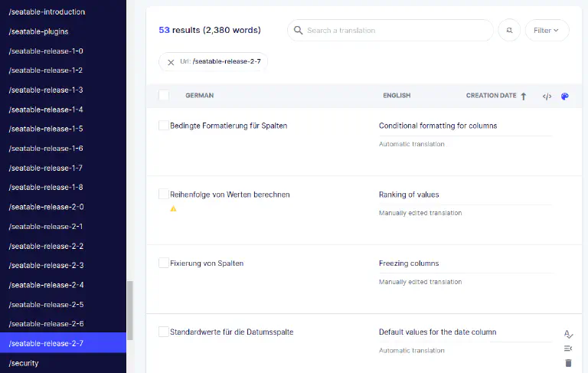Select /seatable-release-2-6 URL
Screen dimensions: 588x373
coord(47,324)
